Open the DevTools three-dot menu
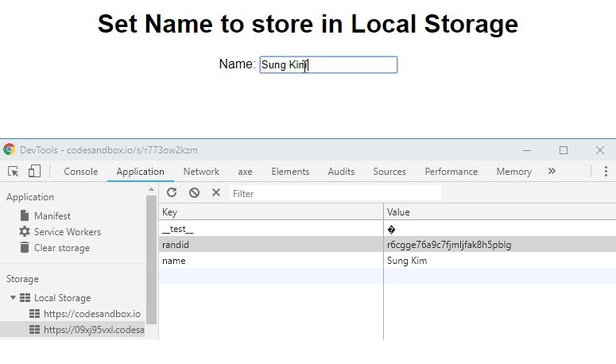This screenshot has width=616, height=364. tap(606, 171)
